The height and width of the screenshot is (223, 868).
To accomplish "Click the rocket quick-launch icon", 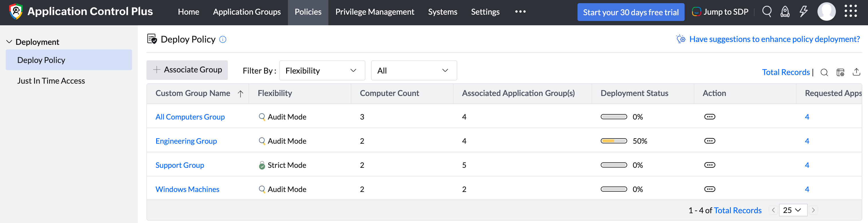I will [785, 11].
